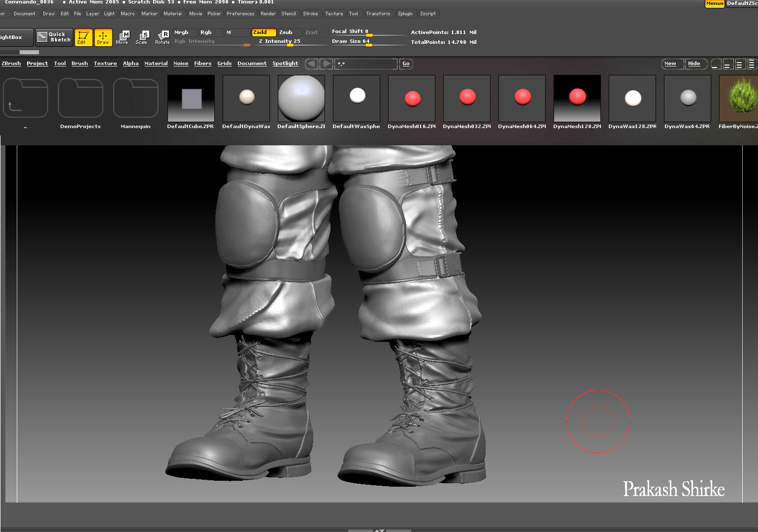This screenshot has height=532, width=758.
Task: Select the Rotate tool
Action: [162, 37]
